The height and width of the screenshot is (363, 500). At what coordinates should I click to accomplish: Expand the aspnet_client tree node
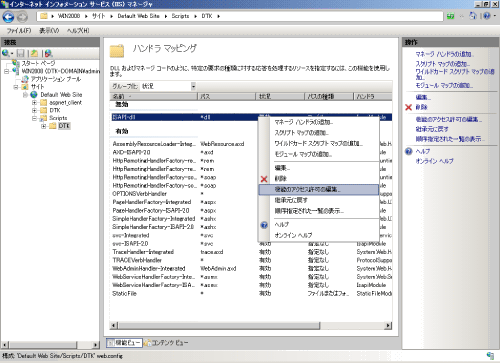click(34, 102)
